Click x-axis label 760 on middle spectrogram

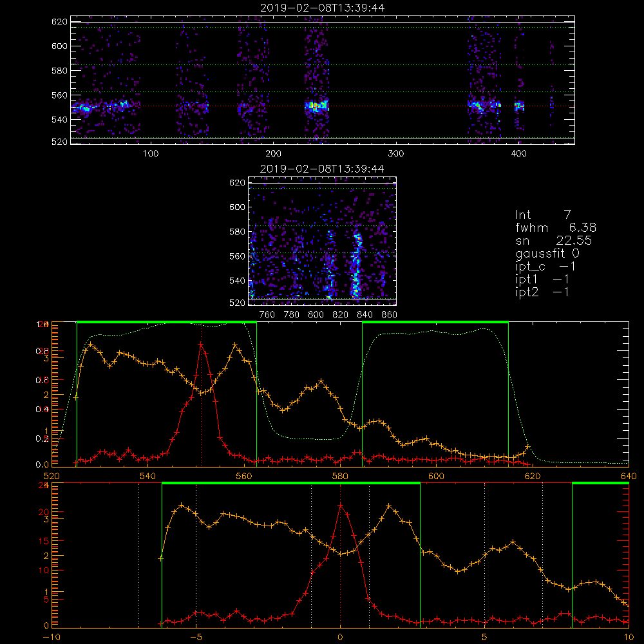[x=267, y=315]
